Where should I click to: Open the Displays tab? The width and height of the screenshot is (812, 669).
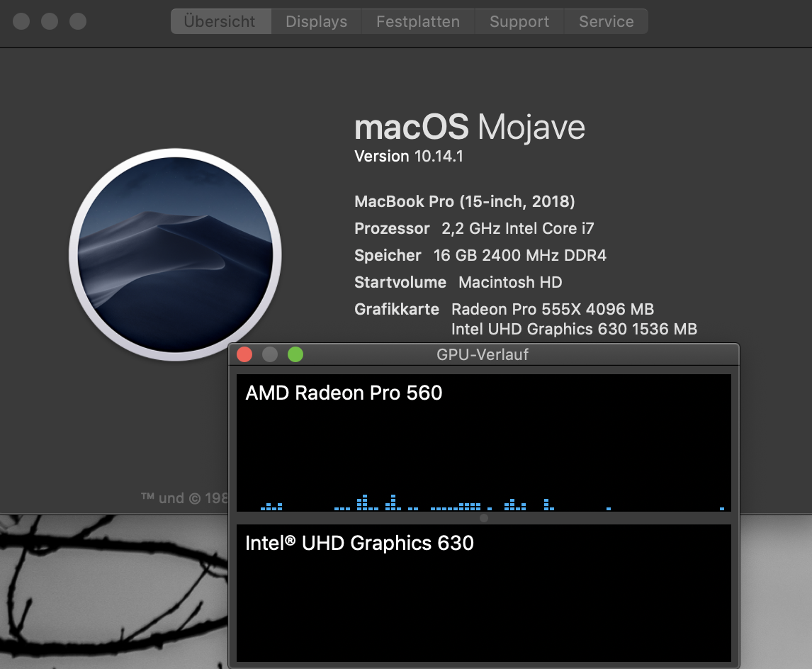pos(317,21)
